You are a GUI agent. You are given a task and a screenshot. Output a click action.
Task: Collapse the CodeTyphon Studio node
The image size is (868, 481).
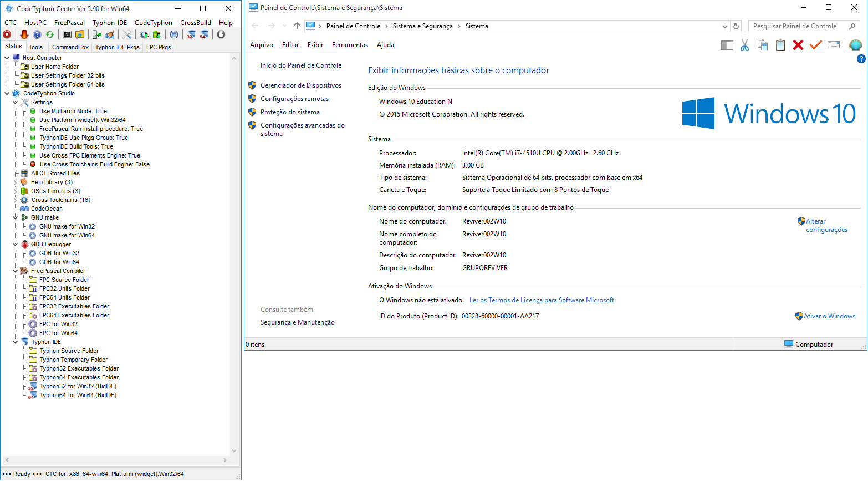[x=7, y=93]
